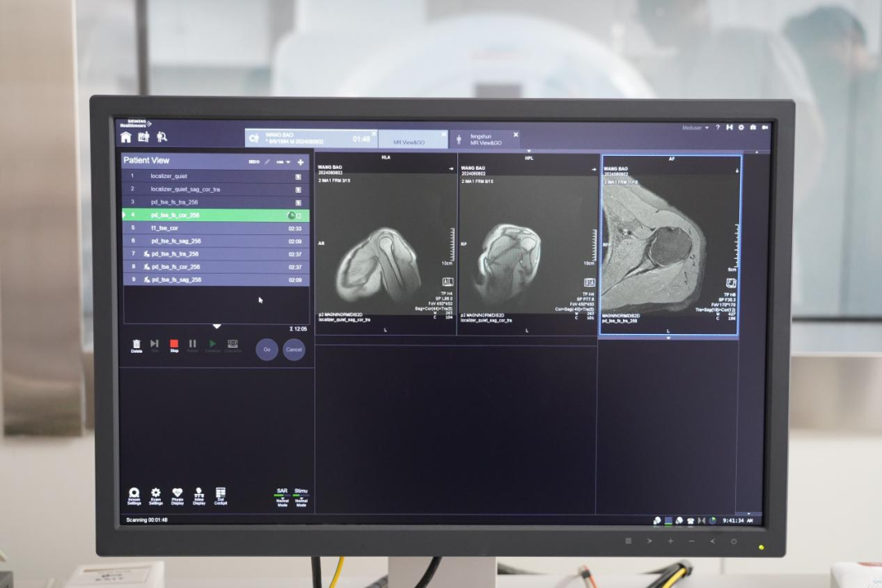The image size is (882, 588).
Task: Click the total time 12:05 readout
Action: click(x=299, y=328)
